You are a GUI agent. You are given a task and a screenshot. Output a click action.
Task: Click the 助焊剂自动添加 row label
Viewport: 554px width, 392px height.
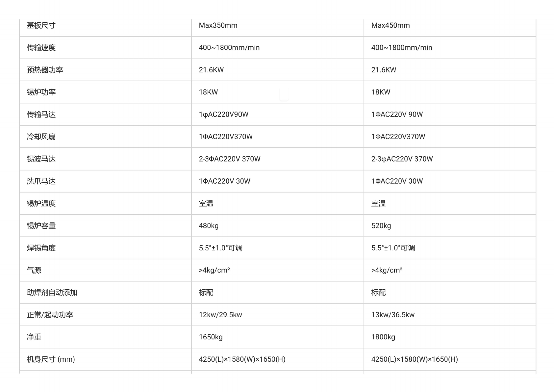pos(52,293)
